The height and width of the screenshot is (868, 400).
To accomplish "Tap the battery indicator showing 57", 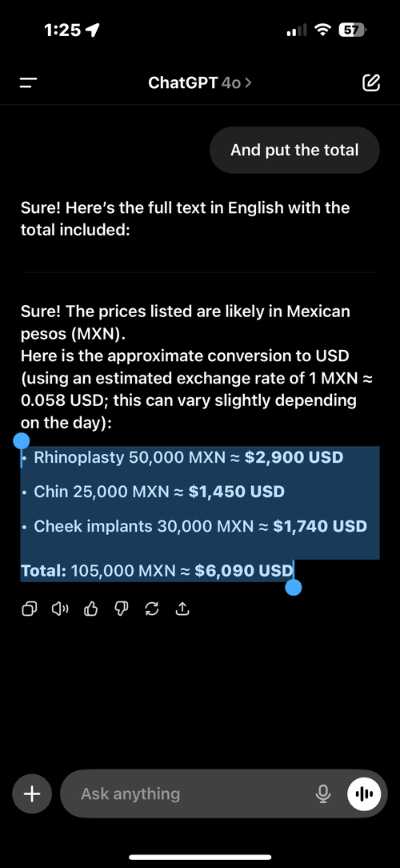I will coord(352,30).
